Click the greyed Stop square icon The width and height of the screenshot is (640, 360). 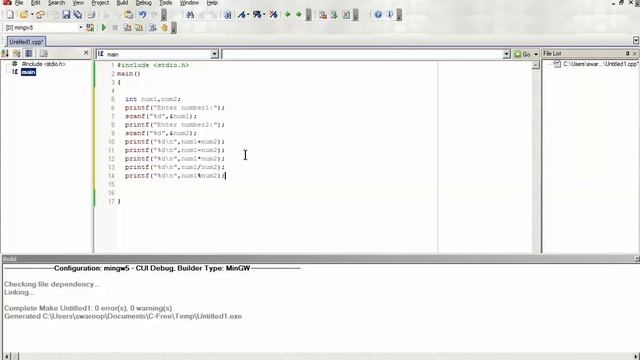click(115, 28)
